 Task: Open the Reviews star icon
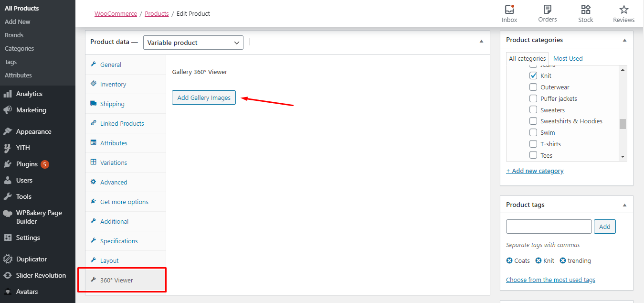(624, 9)
